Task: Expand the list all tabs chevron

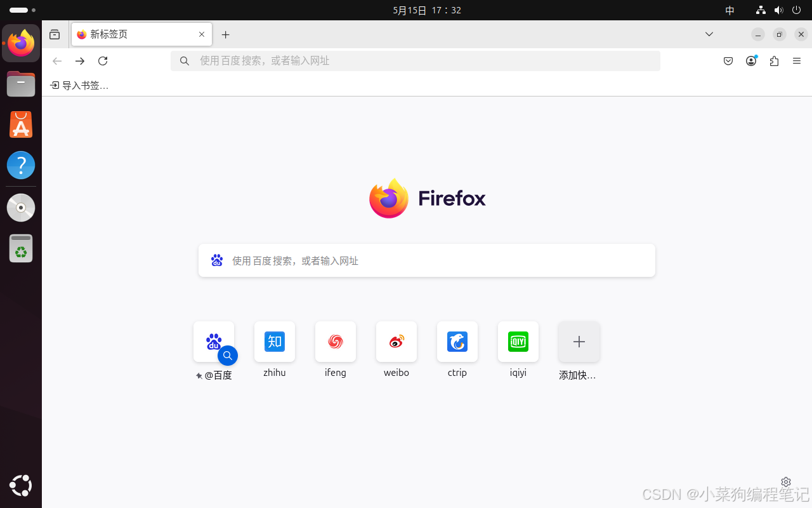Action: 709,34
